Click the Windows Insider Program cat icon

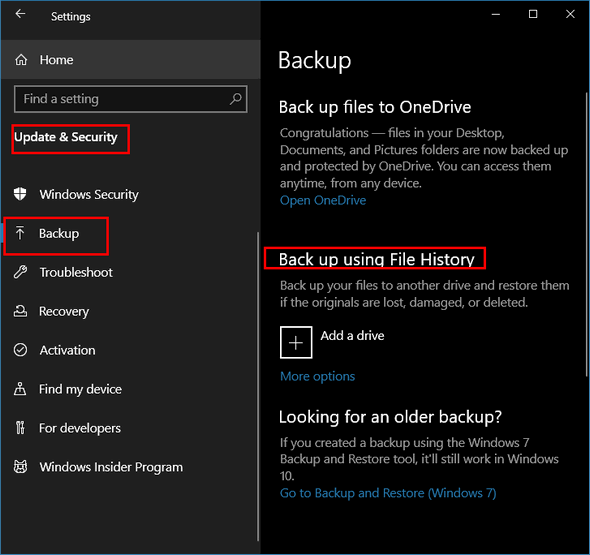(20, 467)
